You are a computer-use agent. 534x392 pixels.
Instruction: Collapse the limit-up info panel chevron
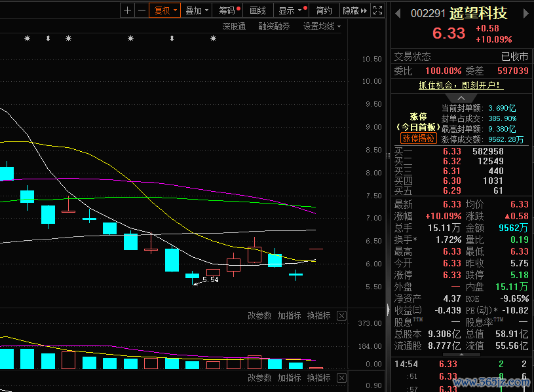pyautogui.click(x=461, y=98)
